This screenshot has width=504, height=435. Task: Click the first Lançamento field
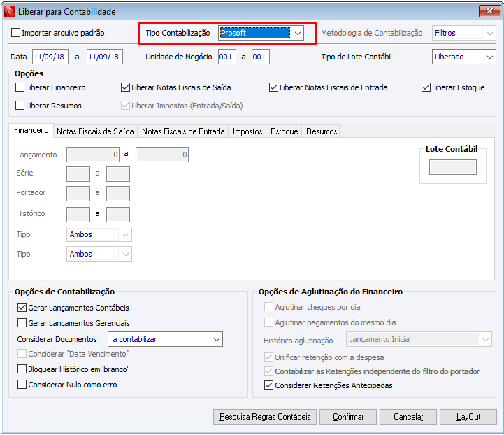[x=93, y=155]
